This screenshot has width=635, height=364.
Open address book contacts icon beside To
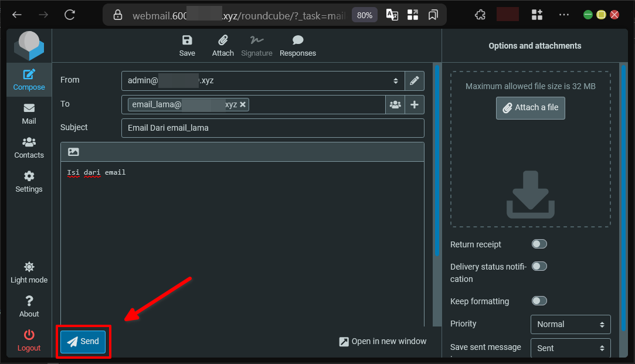tap(395, 104)
